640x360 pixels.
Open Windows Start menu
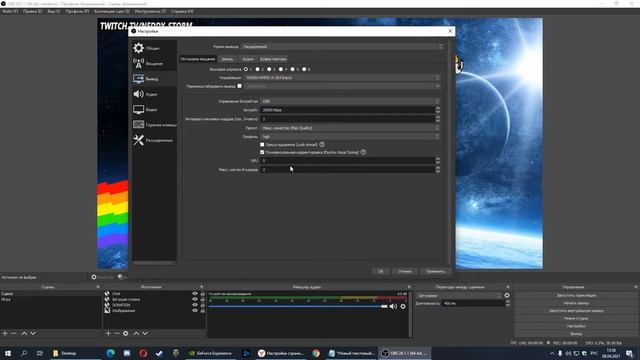tap(8, 353)
